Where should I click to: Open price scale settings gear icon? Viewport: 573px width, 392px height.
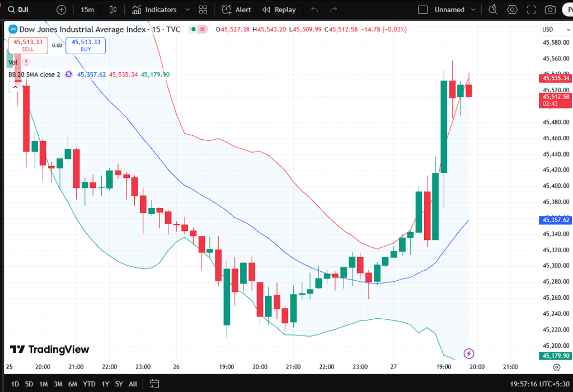tap(556, 367)
